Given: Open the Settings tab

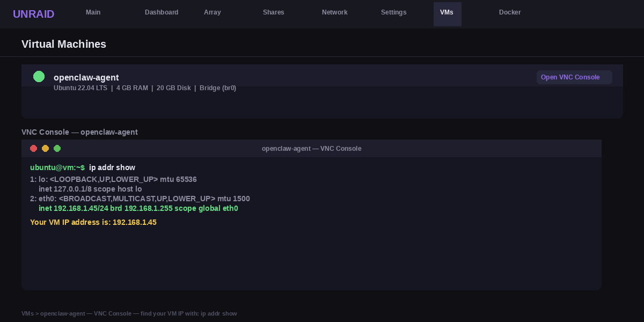Looking at the screenshot, I should point(393,12).
